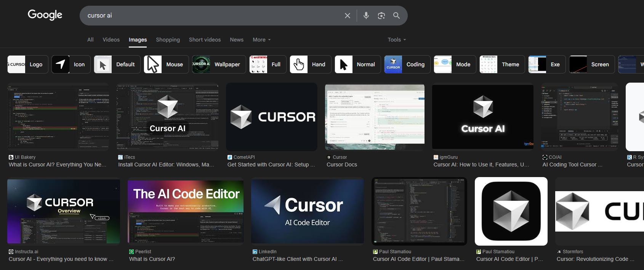Open the Tools dropdown
This screenshot has height=270, width=644.
pos(396,40)
